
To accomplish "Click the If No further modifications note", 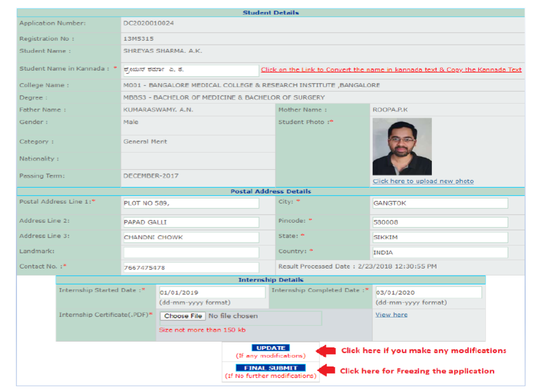I will (270, 375).
